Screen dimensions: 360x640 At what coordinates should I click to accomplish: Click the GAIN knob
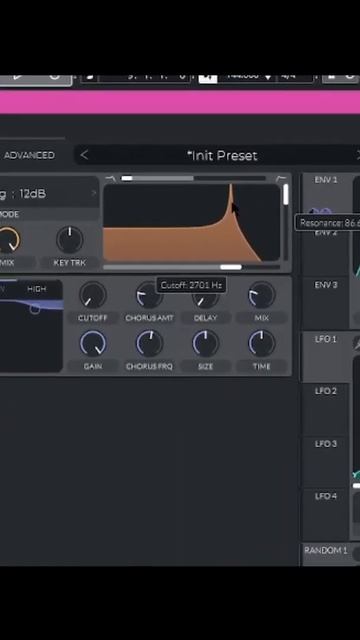tap(93, 343)
